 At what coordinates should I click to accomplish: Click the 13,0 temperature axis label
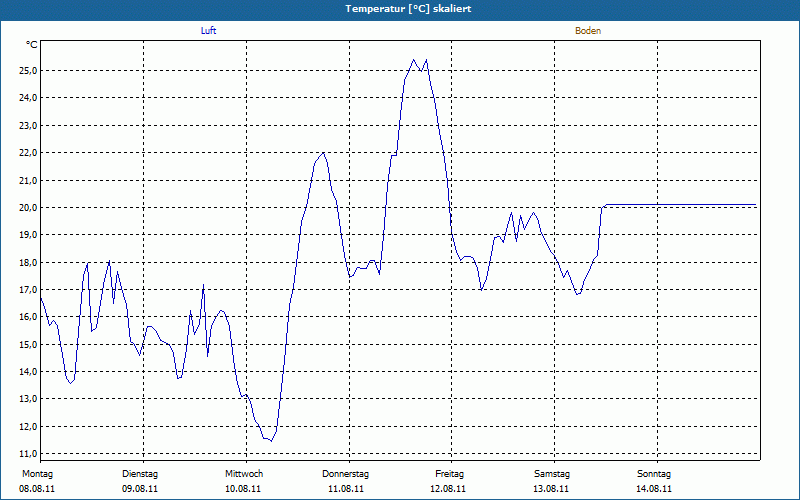28,399
